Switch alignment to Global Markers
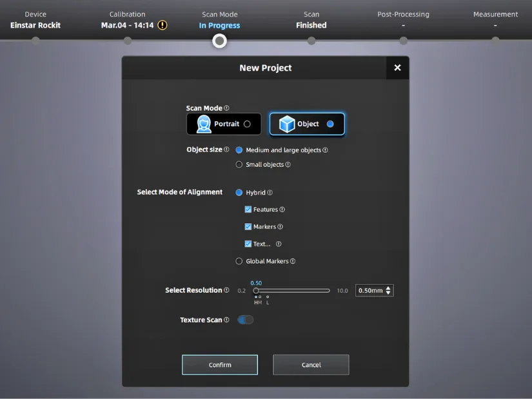 [239, 261]
